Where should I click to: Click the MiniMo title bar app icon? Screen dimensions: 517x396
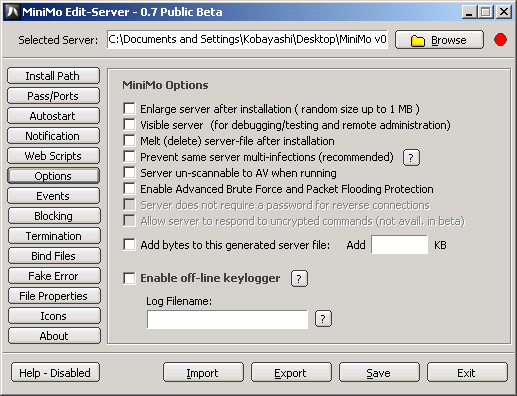click(13, 12)
